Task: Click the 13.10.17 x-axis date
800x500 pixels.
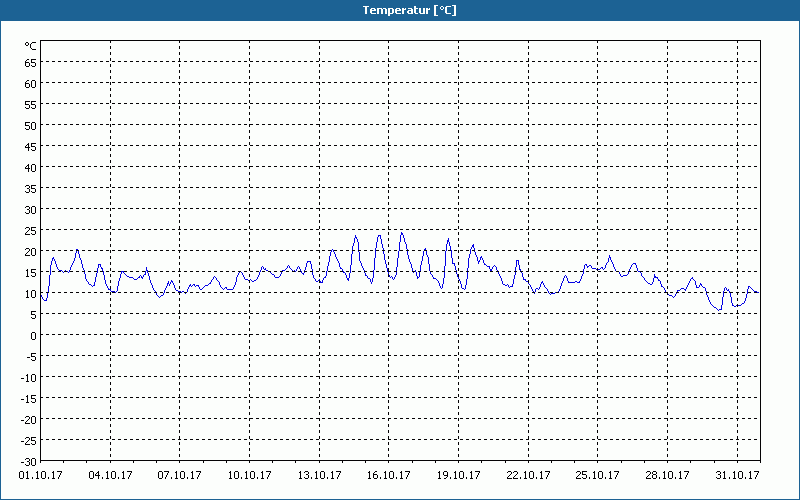Action: click(x=319, y=475)
